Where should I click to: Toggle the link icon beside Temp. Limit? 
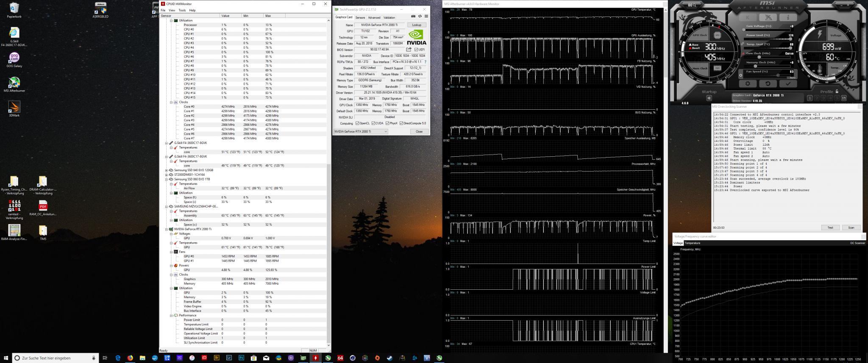tap(743, 44)
